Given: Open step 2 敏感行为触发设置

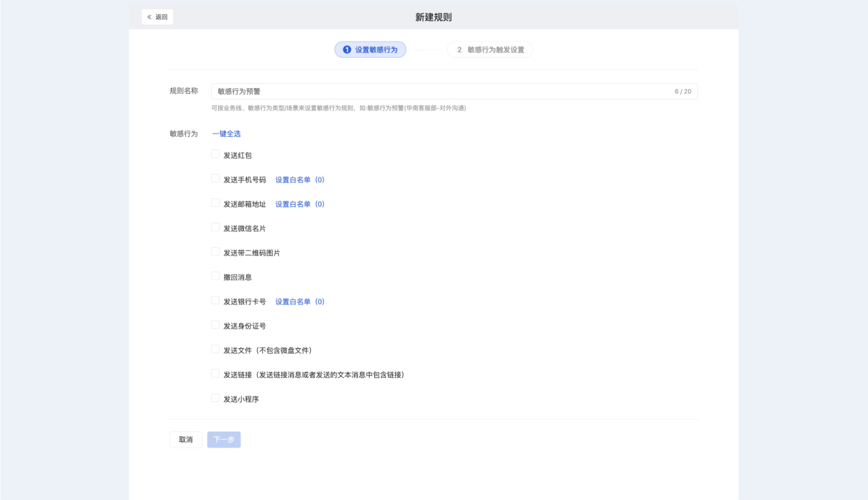Looking at the screenshot, I should (490, 50).
